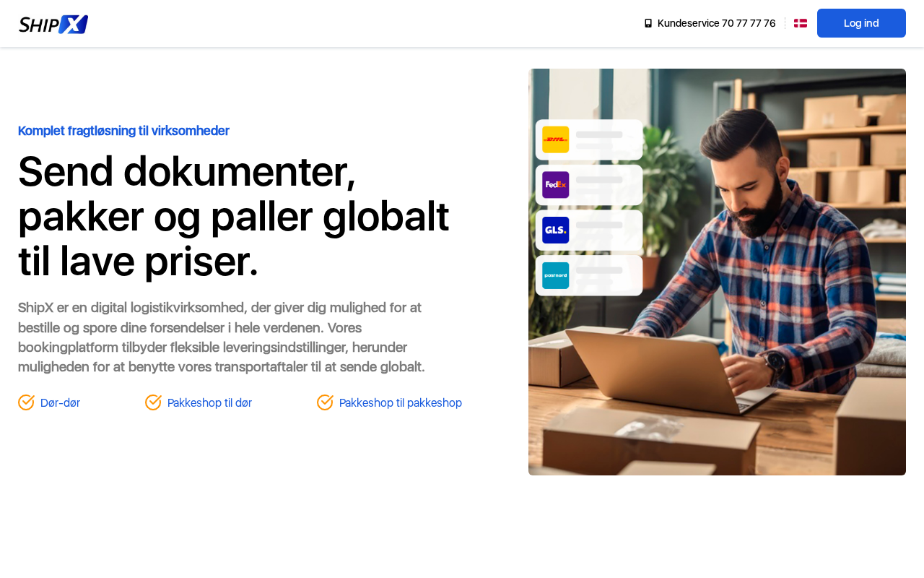The image size is (924, 578).
Task: Select Pakkeshop til pakkeshop option
Action: point(401,403)
